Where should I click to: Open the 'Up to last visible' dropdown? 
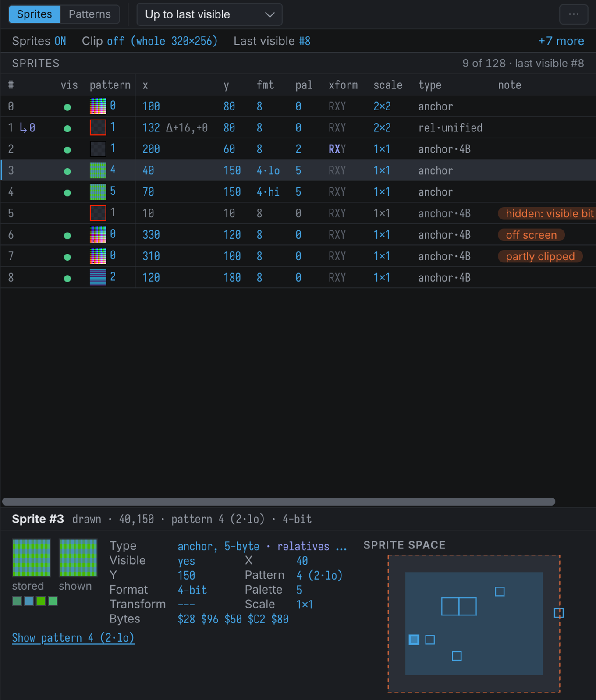209,14
